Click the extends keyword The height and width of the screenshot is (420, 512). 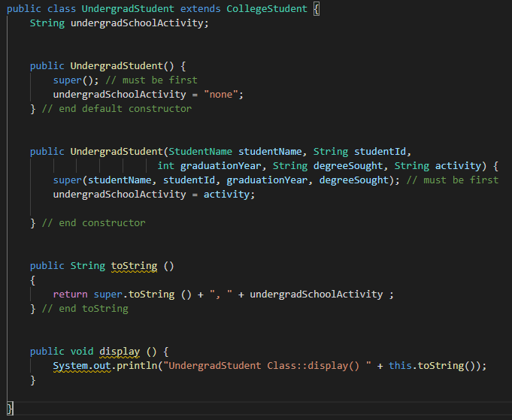[201, 9]
